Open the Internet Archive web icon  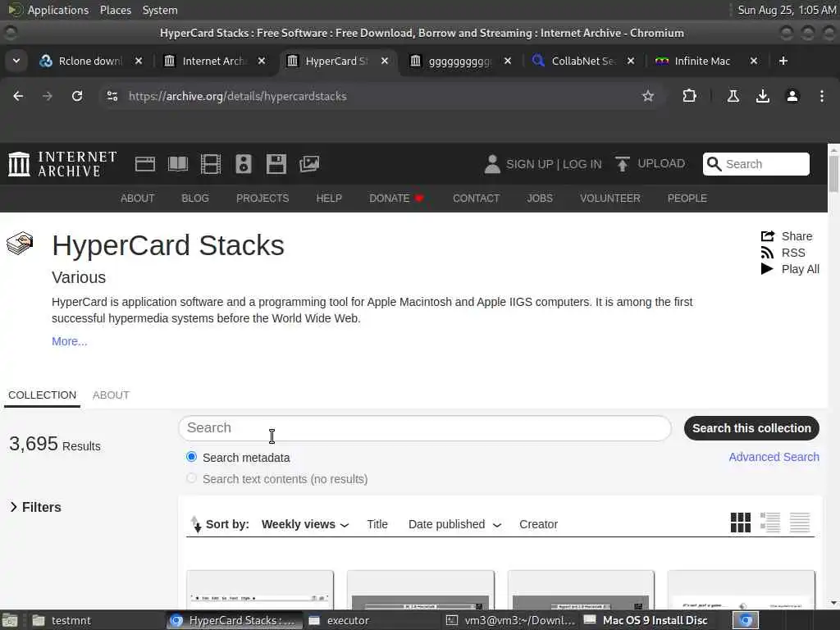[144, 164]
